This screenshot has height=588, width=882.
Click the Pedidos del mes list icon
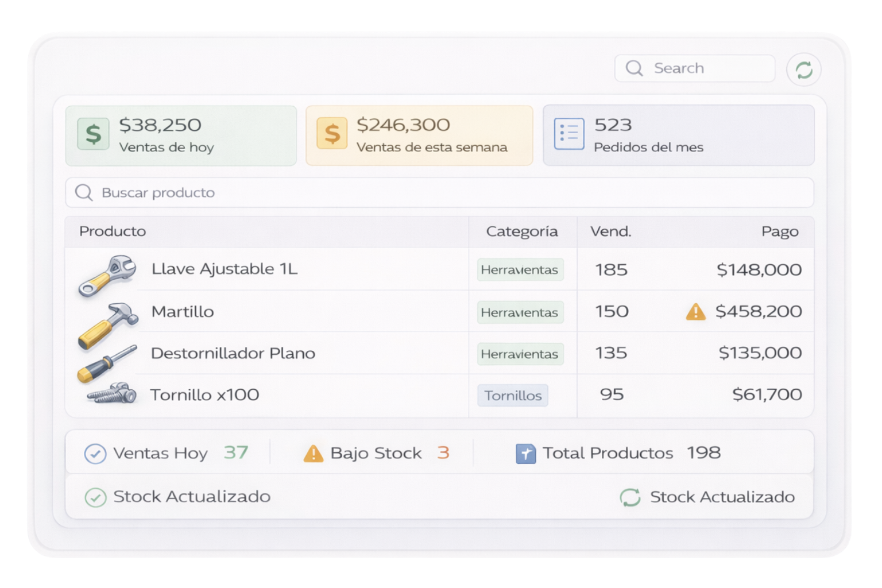[x=568, y=134]
